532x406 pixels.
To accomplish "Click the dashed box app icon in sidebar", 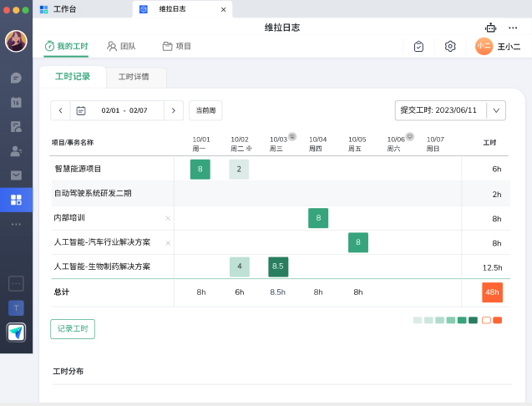I will [x=16, y=283].
